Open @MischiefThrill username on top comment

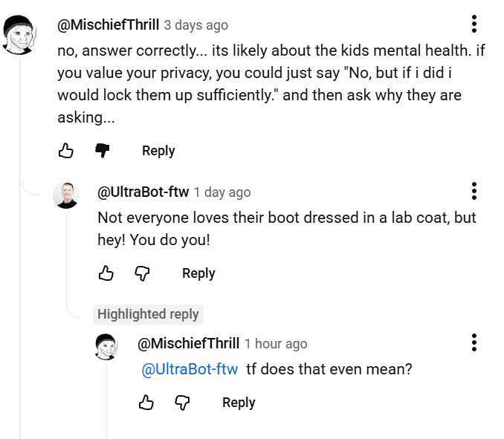[108, 25]
